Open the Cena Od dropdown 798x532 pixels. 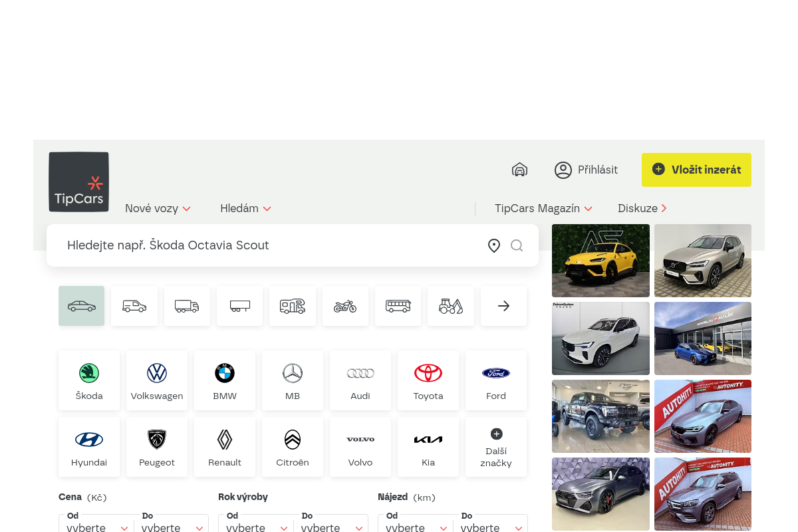point(96,527)
